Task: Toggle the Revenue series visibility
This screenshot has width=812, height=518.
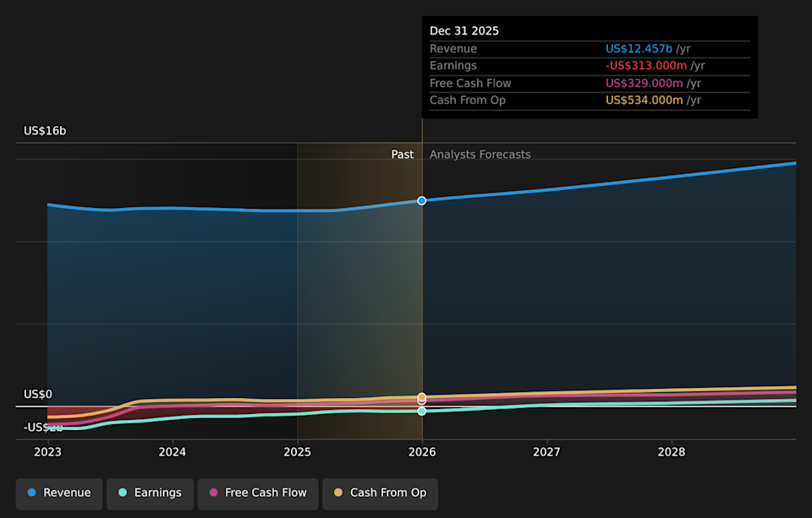Action: 58,492
